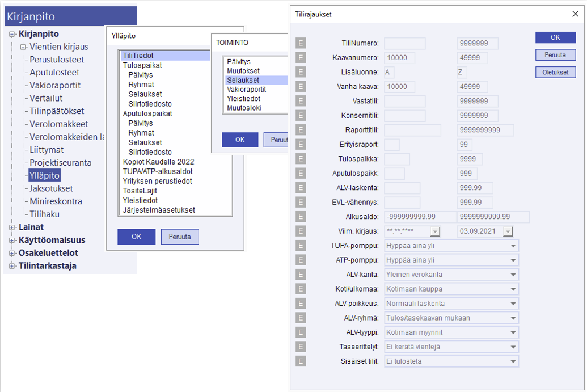Viewport: 587px width, 392px height.
Task: Click the Oletukset button
Action: pos(555,73)
